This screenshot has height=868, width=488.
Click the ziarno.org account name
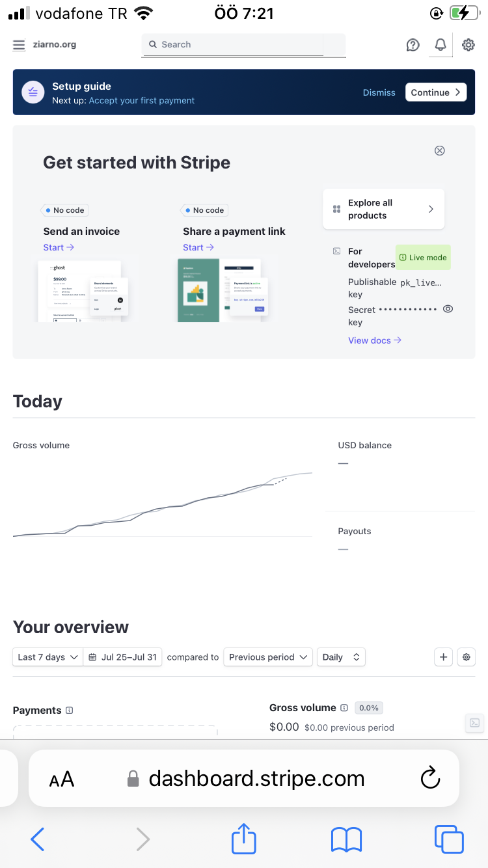[x=55, y=45]
